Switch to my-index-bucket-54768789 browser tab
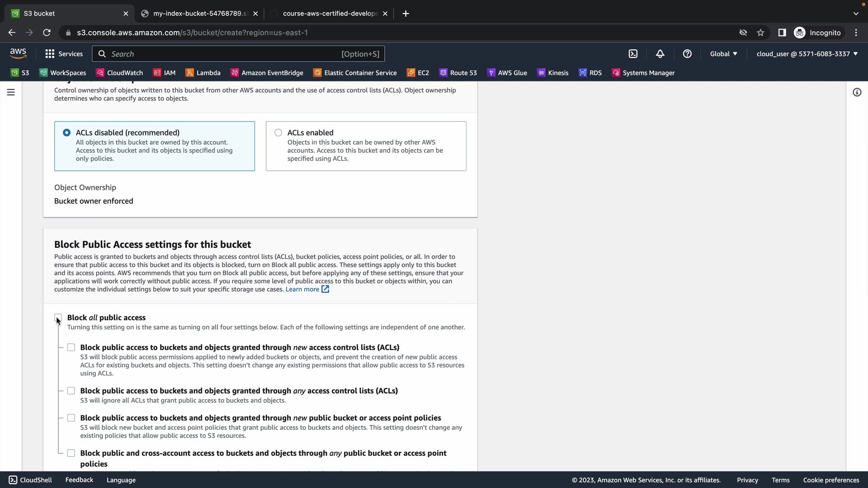868x488 pixels. pyautogui.click(x=199, y=14)
